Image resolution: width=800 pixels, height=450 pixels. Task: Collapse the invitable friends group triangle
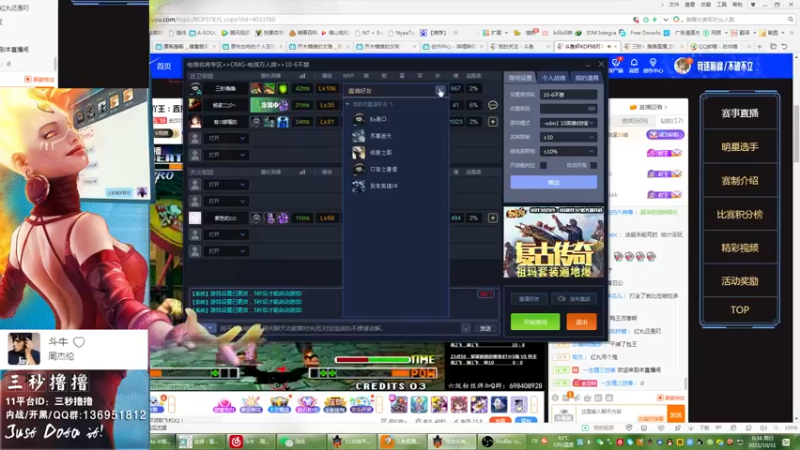(x=348, y=104)
